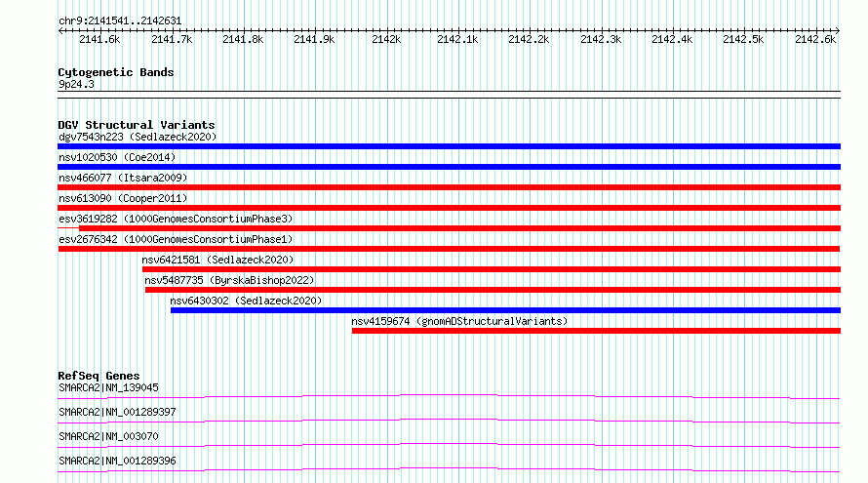The image size is (868, 483).
Task: Click the 2142.6k ruler tick label
Action: click(815, 39)
